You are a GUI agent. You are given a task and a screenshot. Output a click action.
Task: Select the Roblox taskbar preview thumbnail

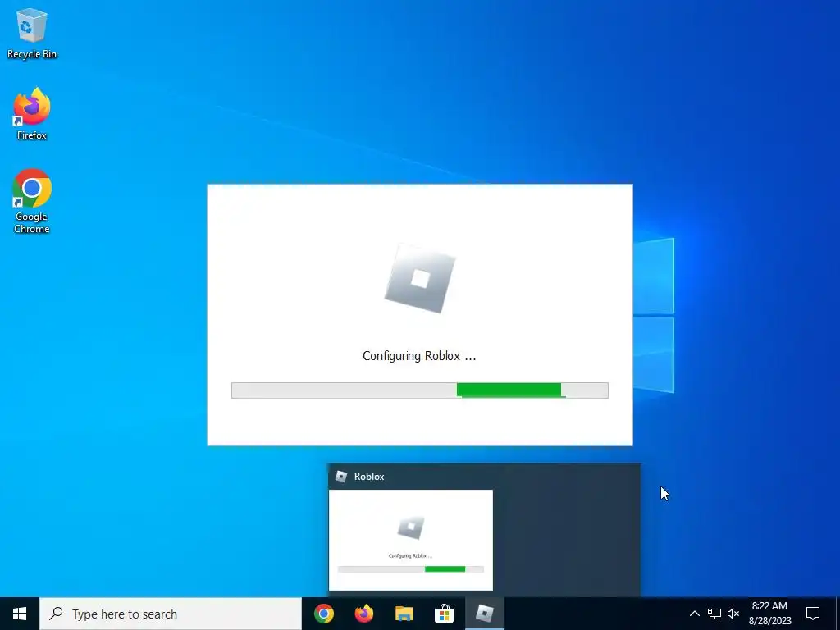pyautogui.click(x=410, y=540)
